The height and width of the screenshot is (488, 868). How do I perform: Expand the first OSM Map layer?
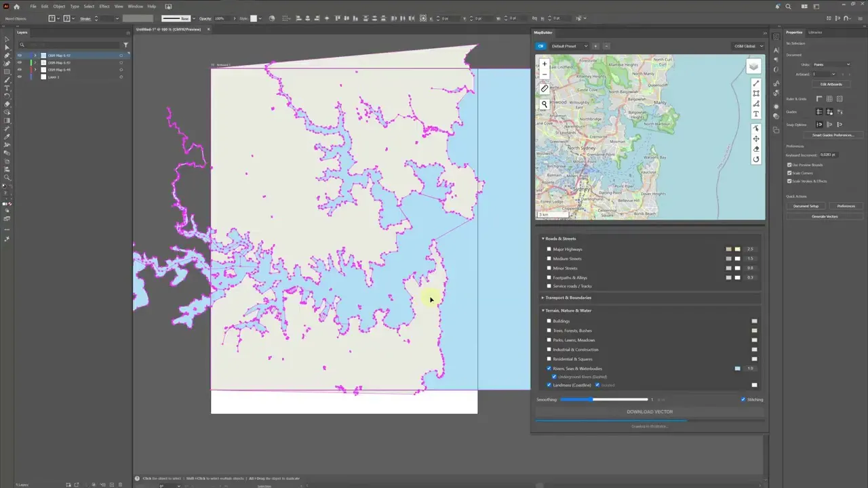(35, 56)
